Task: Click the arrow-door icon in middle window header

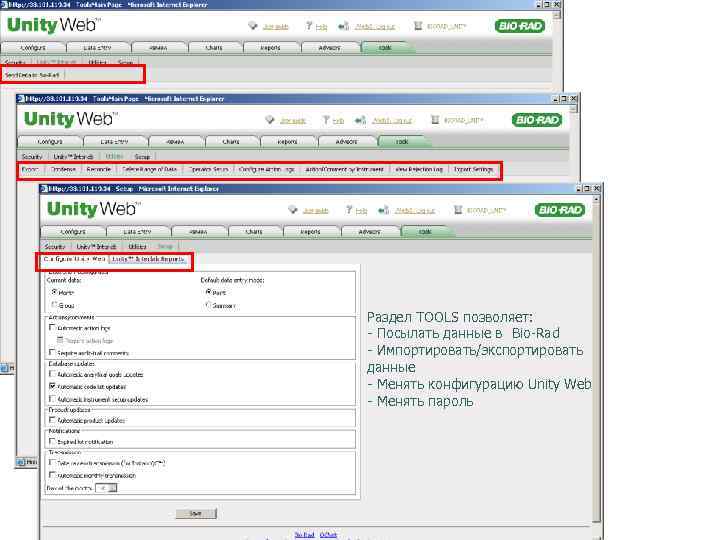Action: point(360,120)
